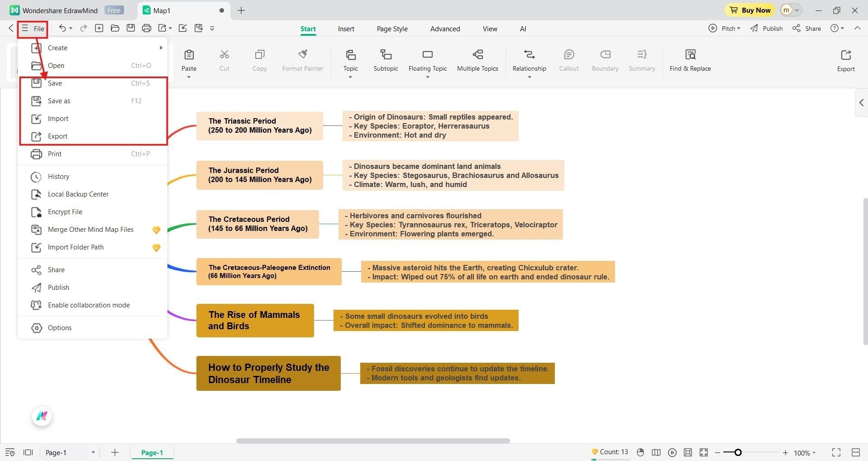Switch to the Advanced ribbon tab

(445, 29)
